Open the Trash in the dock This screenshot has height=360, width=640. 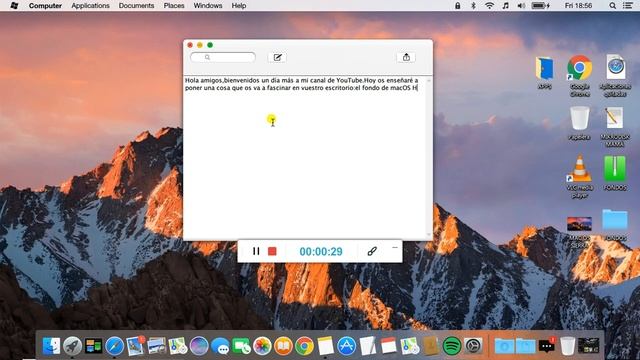567,346
